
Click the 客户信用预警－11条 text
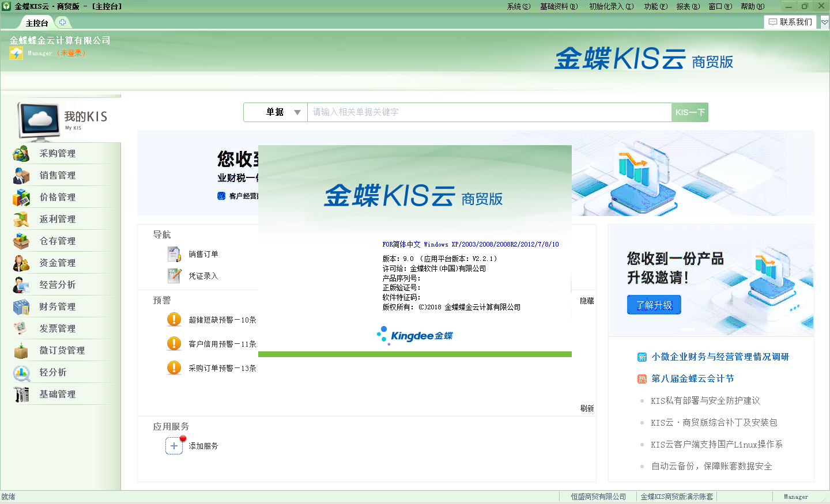pyautogui.click(x=222, y=344)
